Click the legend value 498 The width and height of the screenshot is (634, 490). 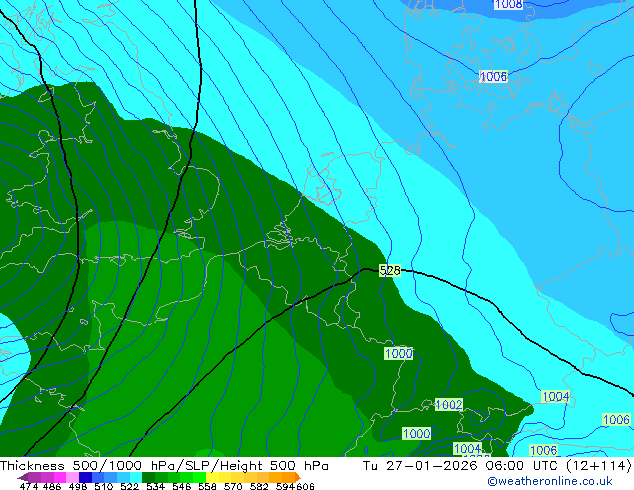point(78,486)
